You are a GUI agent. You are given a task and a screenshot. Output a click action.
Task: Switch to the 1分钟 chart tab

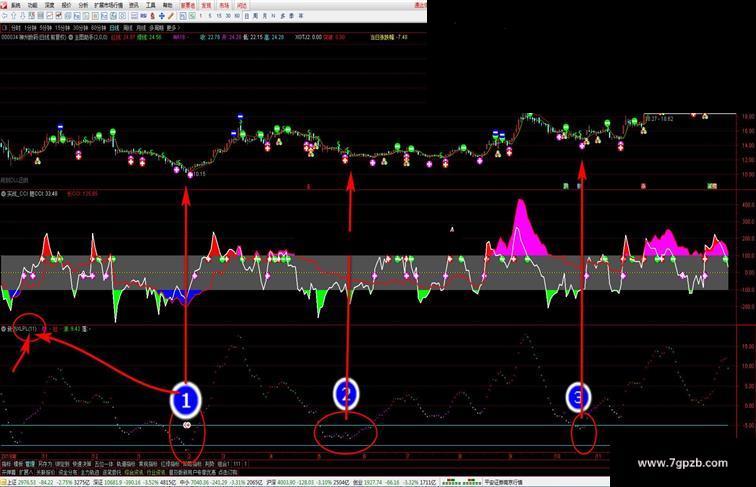(x=30, y=28)
